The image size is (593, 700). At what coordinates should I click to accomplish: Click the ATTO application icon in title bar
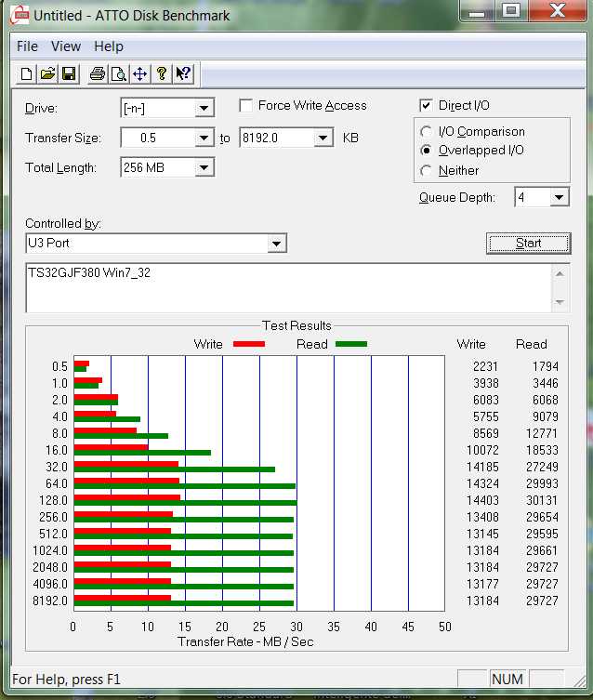coord(20,16)
